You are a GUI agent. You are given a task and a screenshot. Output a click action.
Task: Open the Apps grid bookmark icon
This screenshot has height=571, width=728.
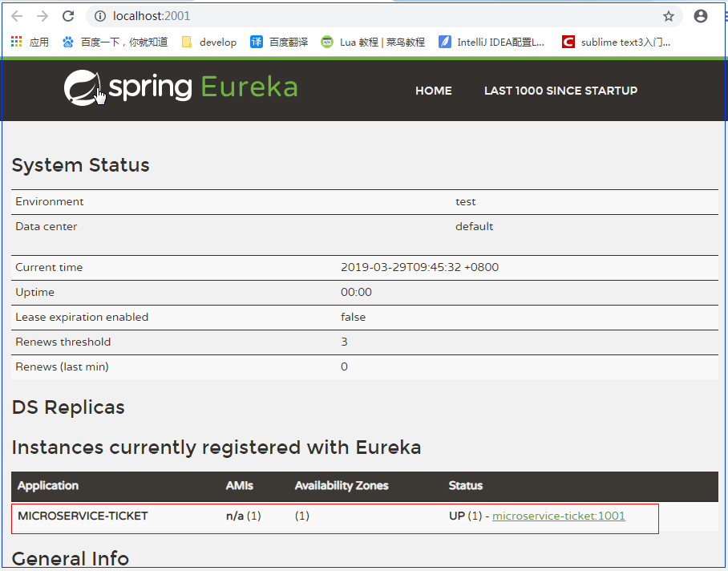[16, 42]
